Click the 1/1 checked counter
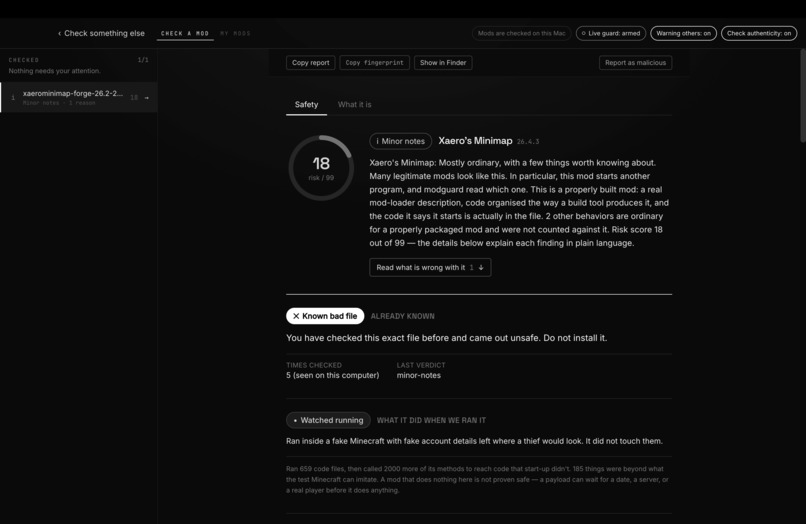This screenshot has height=524, width=806. coord(143,60)
